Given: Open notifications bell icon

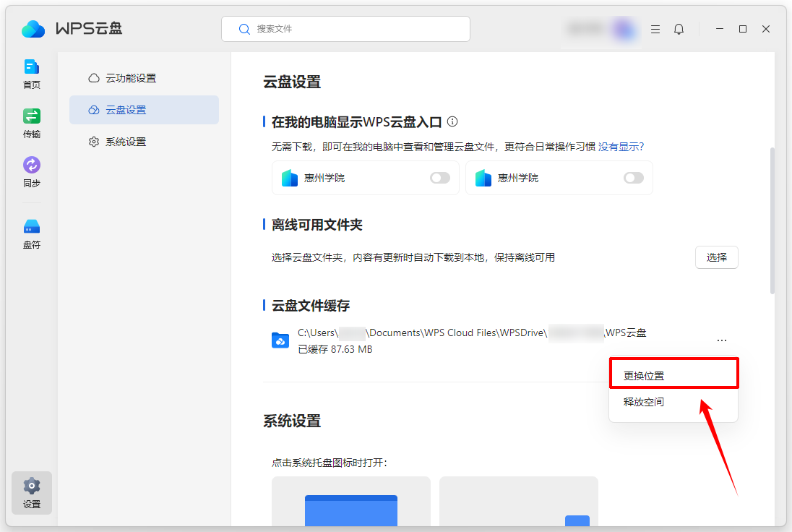Looking at the screenshot, I should pyautogui.click(x=679, y=30).
